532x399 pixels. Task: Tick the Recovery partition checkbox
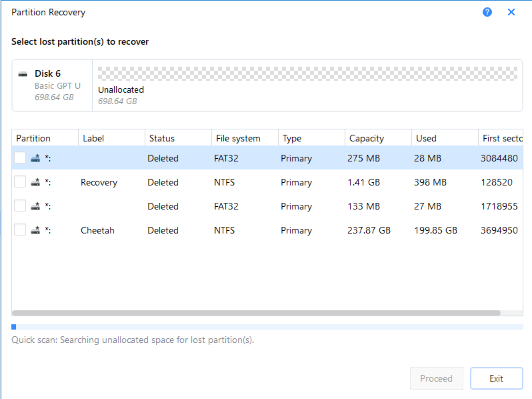(20, 181)
